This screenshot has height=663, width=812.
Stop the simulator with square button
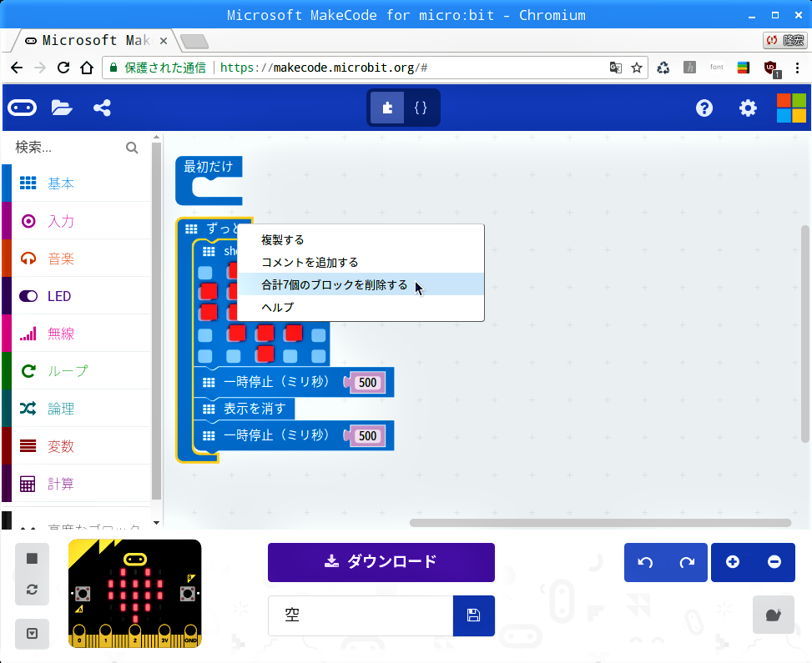click(32, 558)
